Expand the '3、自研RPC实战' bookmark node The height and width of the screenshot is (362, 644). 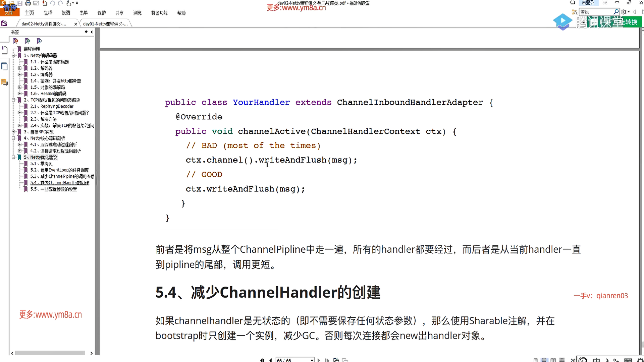tap(13, 132)
